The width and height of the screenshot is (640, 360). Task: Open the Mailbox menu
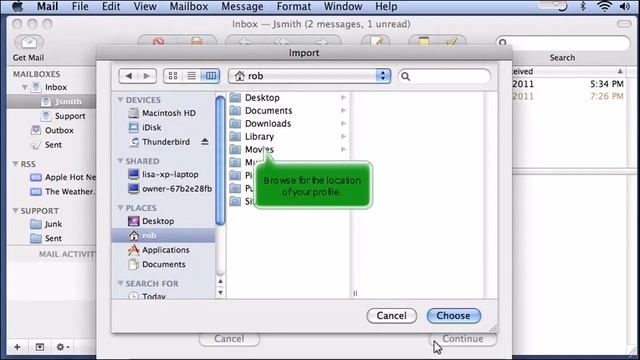click(x=189, y=7)
